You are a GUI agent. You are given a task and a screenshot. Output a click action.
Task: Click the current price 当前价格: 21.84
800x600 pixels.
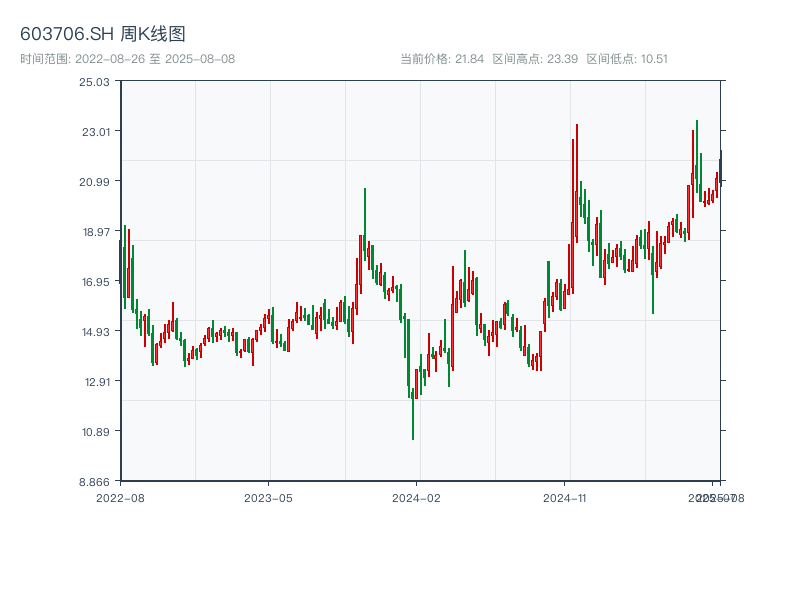click(442, 59)
